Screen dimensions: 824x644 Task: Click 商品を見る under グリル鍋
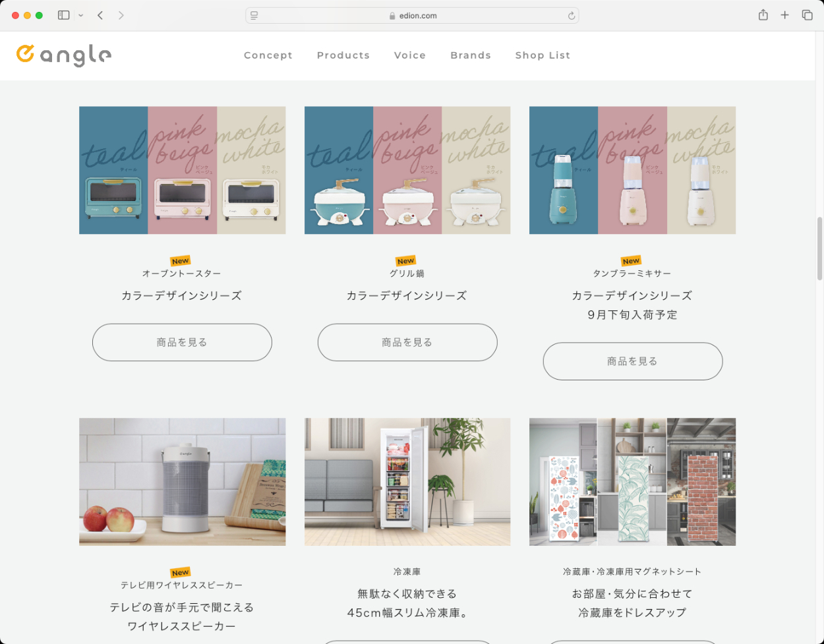point(407,342)
